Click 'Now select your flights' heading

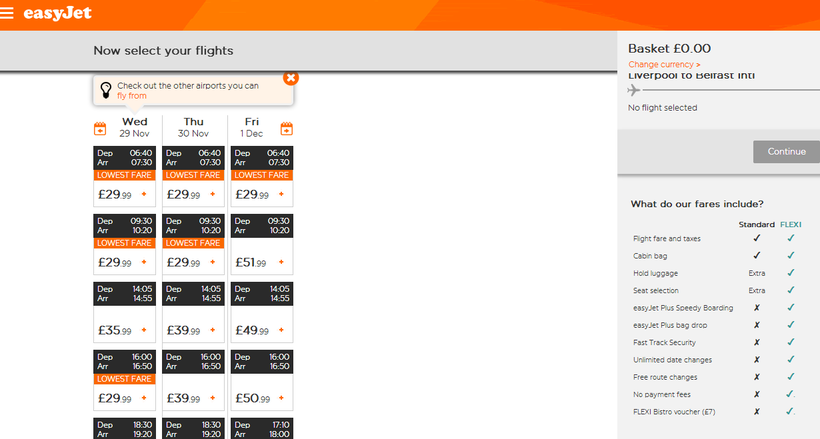[163, 51]
